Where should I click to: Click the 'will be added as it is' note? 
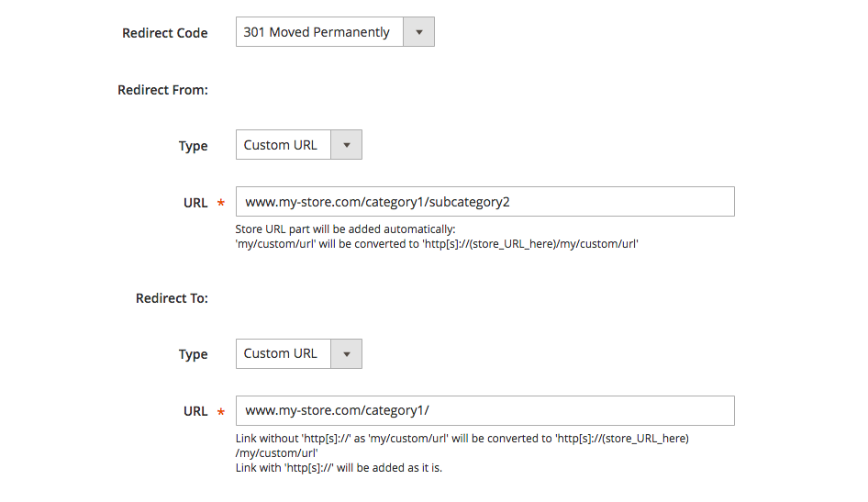pyautogui.click(x=339, y=468)
